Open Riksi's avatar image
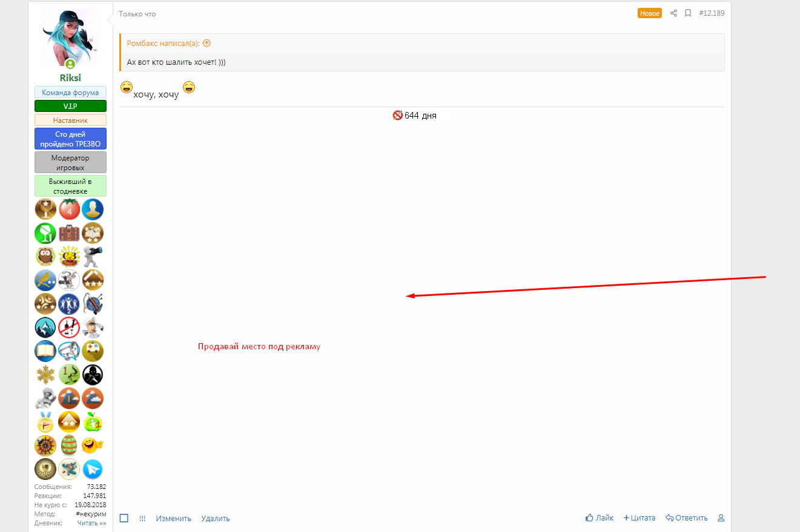Screen dimensions: 800x532 (x=70, y=37)
